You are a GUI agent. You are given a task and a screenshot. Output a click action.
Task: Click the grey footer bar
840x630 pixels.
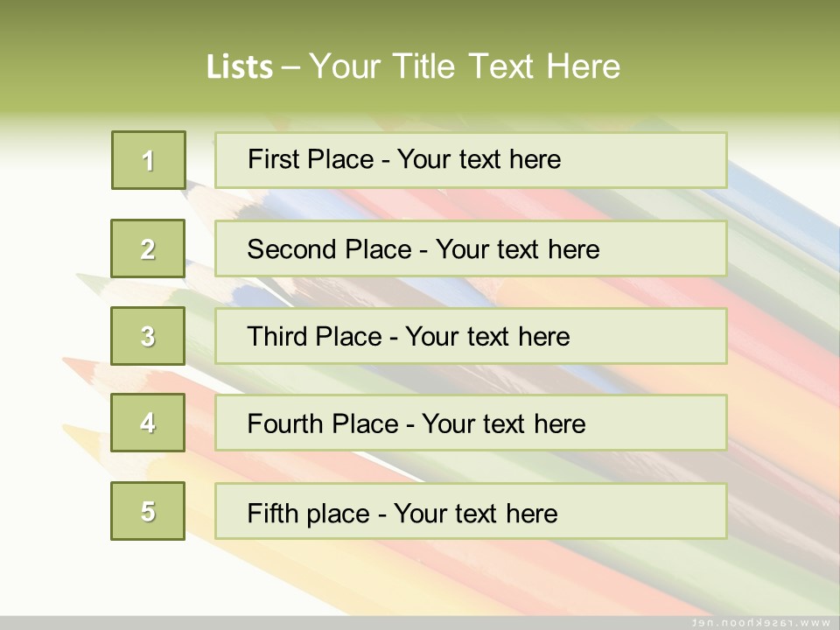tap(420, 623)
